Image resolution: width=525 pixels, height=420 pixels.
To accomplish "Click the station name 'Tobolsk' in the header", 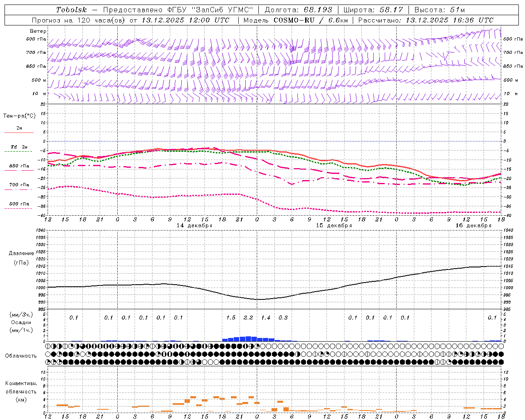I will pos(71,10).
